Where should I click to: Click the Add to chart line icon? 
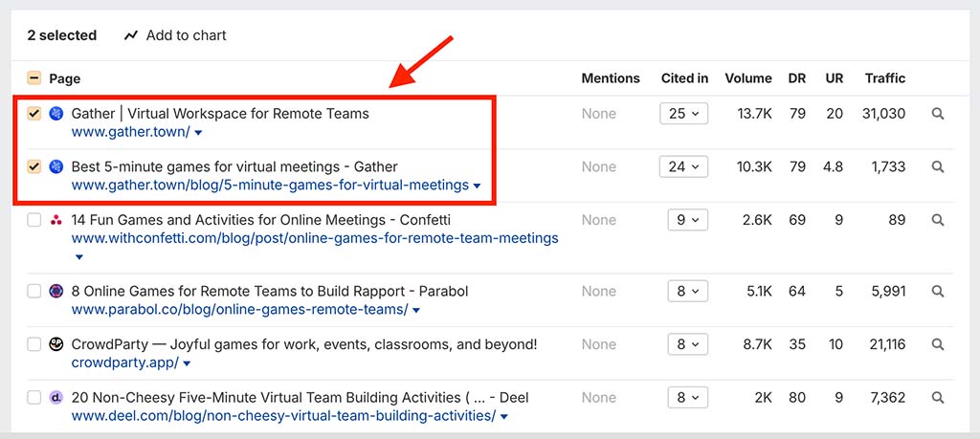(131, 35)
